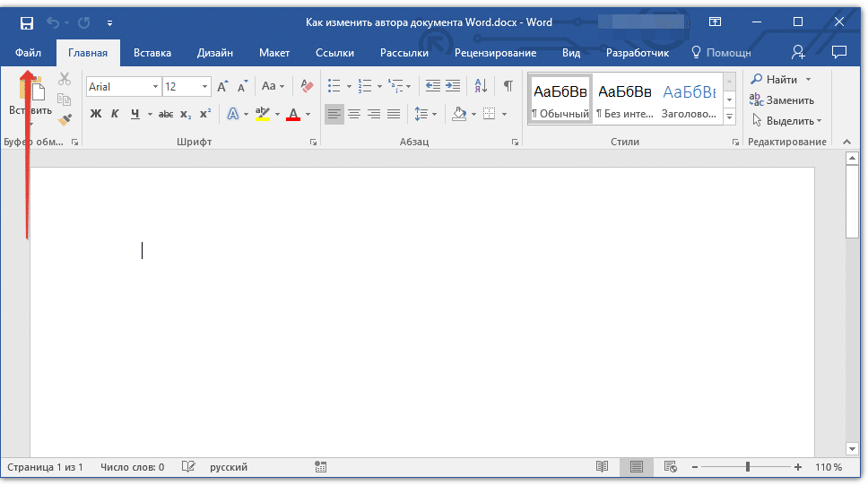
Task: Toggle subscript x₂ formatting
Action: [x=186, y=115]
